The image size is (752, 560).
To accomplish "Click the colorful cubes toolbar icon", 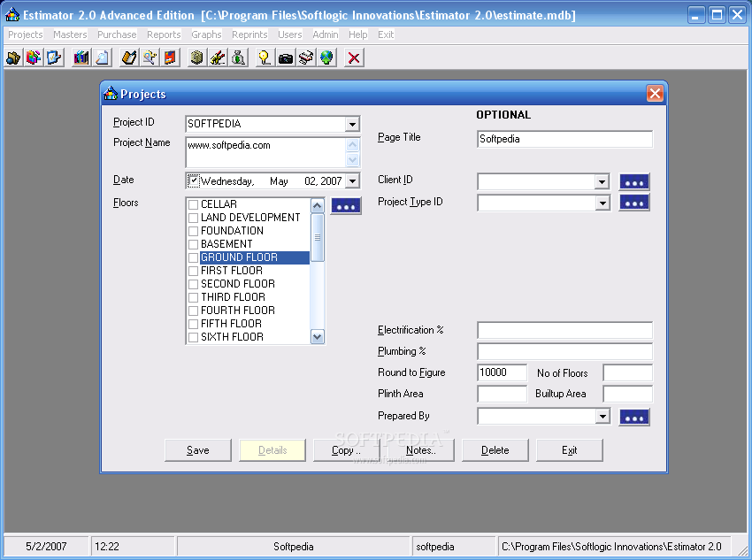I will pos(34,58).
